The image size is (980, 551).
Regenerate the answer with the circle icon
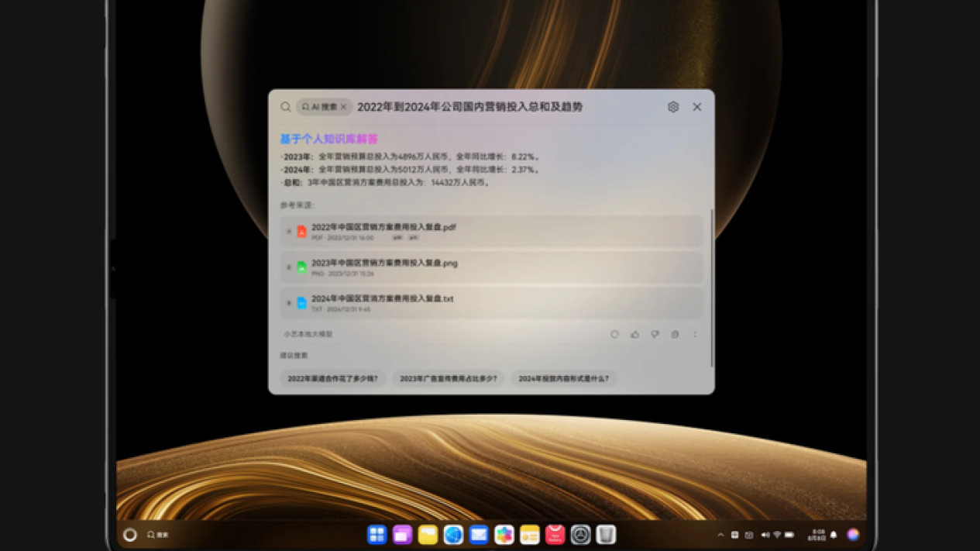pos(614,335)
